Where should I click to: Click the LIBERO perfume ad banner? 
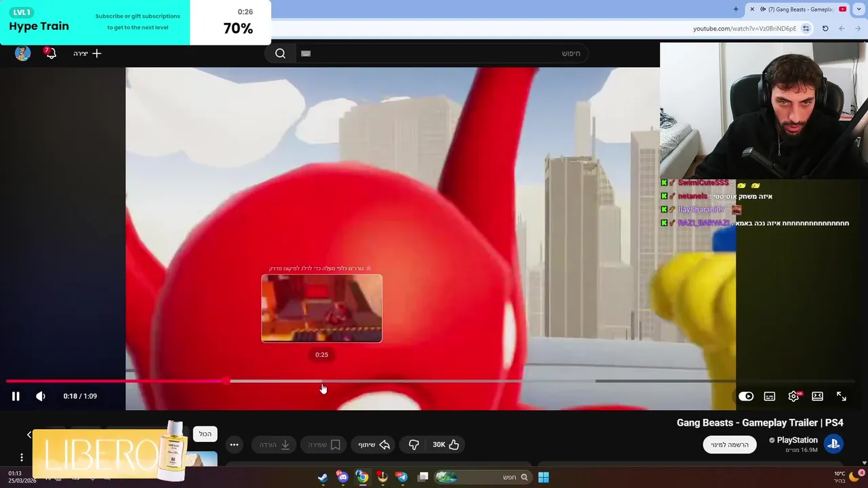pos(108,453)
